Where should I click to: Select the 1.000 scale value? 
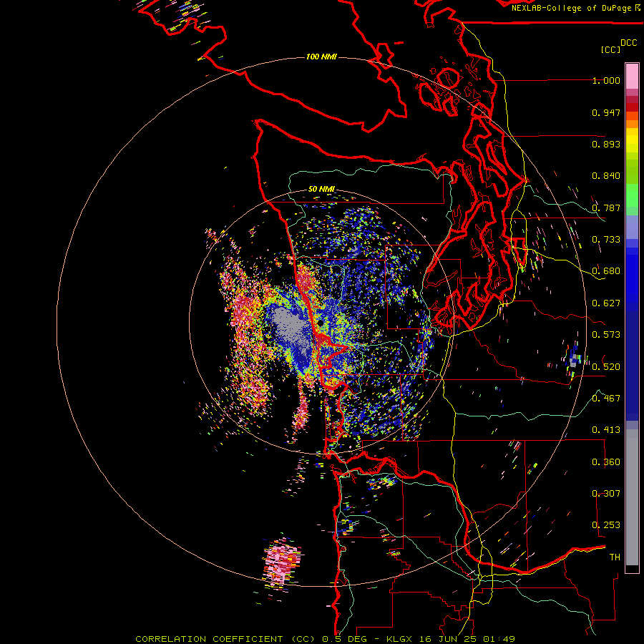[606, 80]
